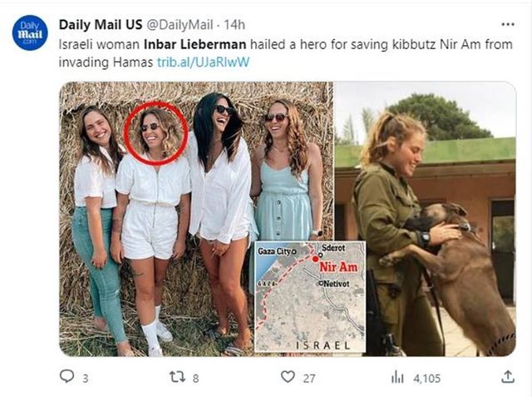Click the Israel map inset

pos(309,296)
